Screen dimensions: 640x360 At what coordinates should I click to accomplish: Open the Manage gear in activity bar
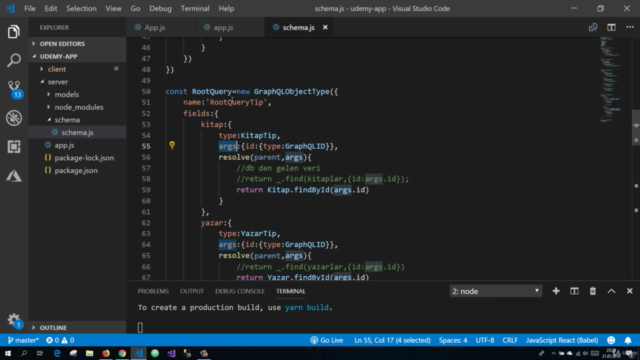click(14, 319)
